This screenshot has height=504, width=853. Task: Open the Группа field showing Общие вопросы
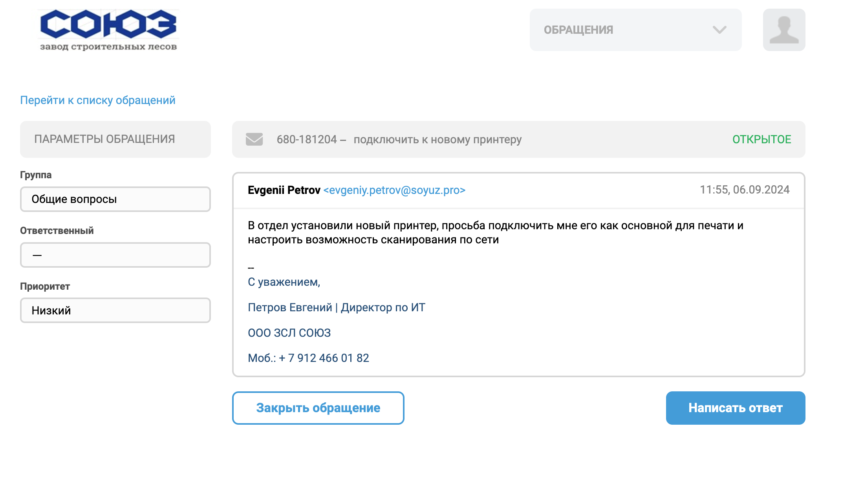click(115, 199)
